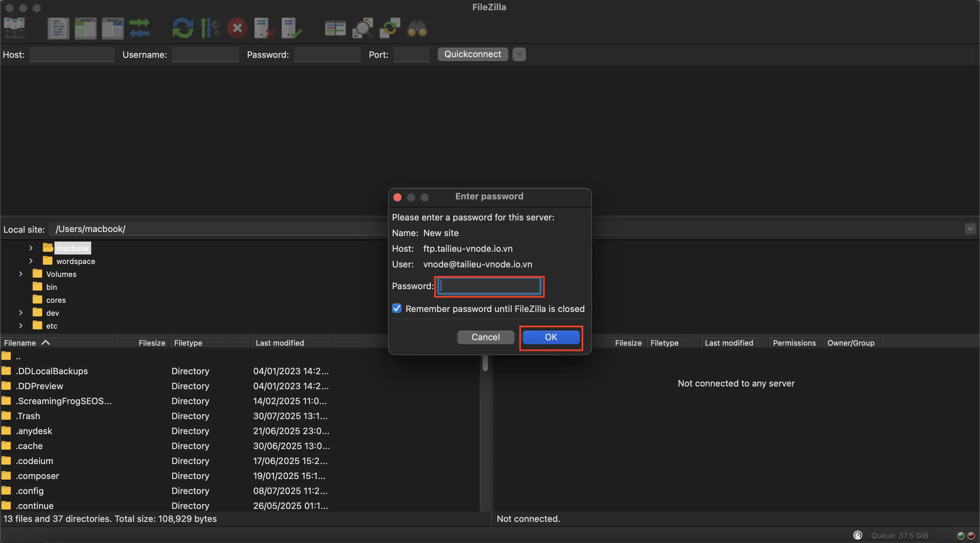Screen dimensions: 980x543
Task: Search for files with binoculars icon
Action: click(417, 28)
